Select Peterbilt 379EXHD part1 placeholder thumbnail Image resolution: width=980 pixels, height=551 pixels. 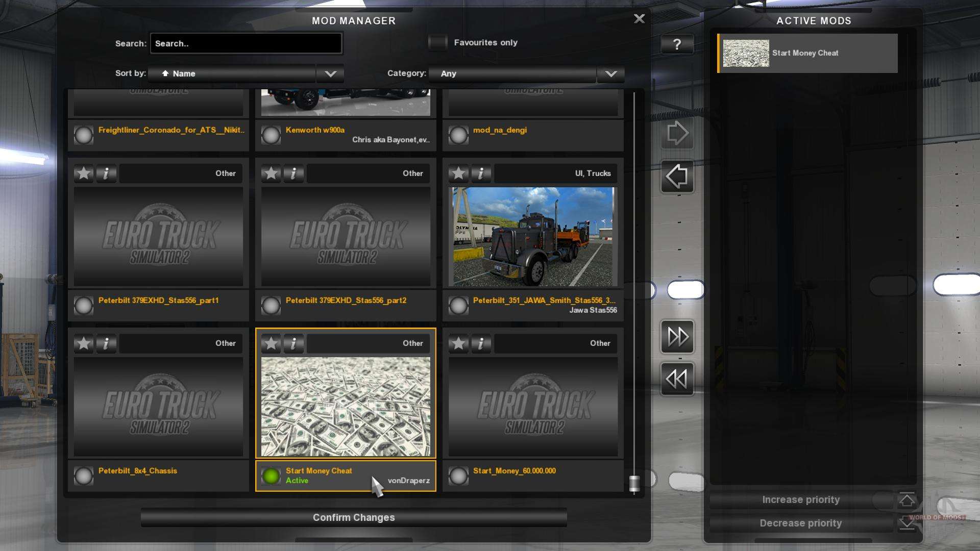coord(158,237)
